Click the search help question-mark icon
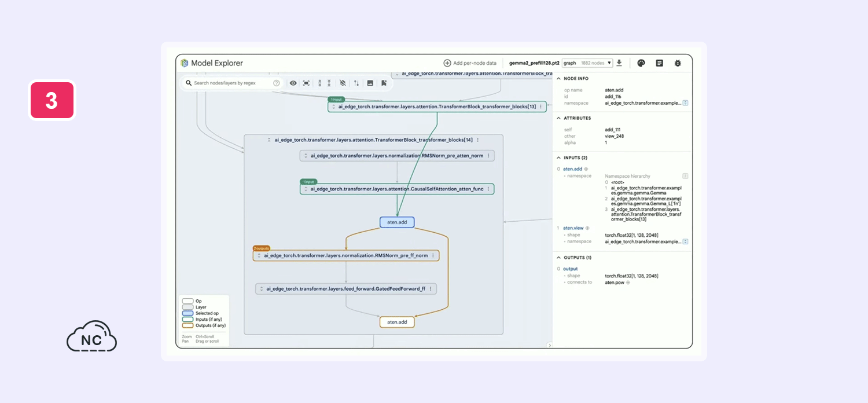Screen dimensions: 868x403 (x=277, y=83)
